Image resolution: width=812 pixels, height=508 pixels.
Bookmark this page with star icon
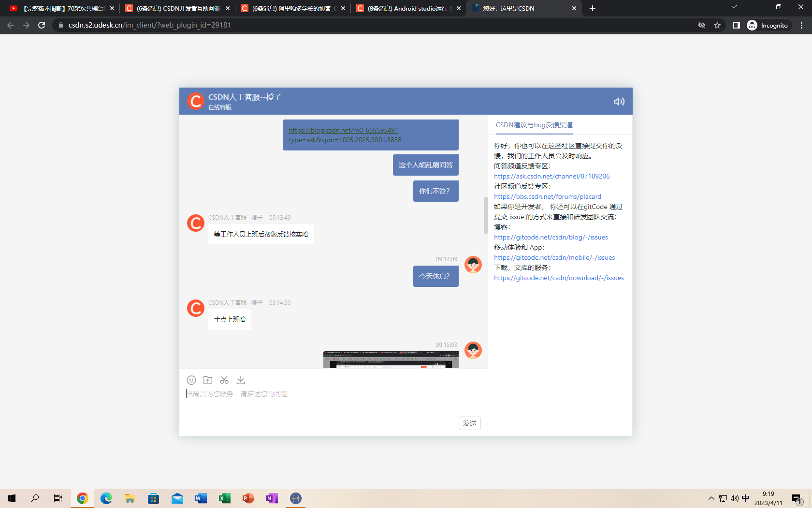[717, 25]
